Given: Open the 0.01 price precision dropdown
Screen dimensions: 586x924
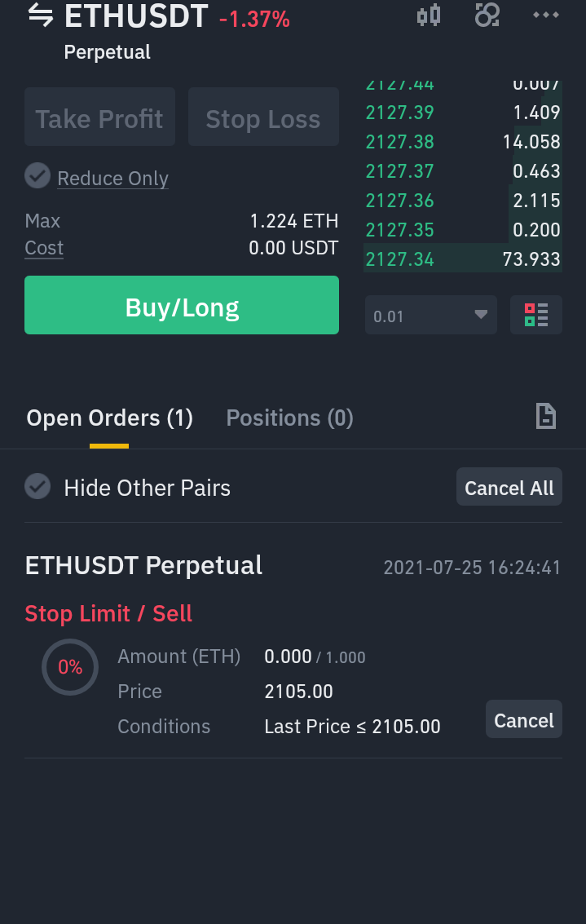Looking at the screenshot, I should (x=430, y=315).
